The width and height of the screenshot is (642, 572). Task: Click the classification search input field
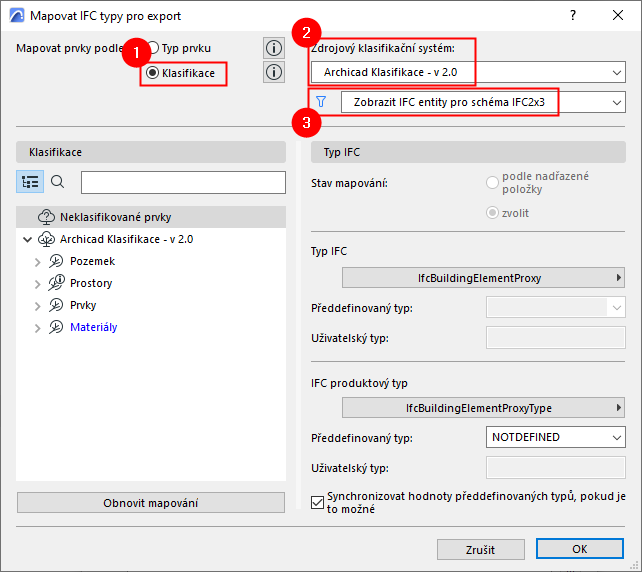(183, 182)
